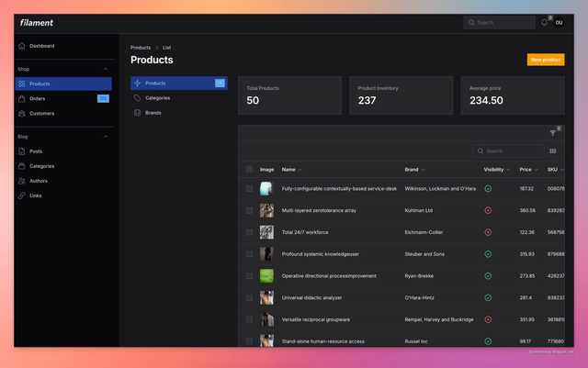Open Links in Blog section
Viewport: 588px width, 368px height.
63,195
